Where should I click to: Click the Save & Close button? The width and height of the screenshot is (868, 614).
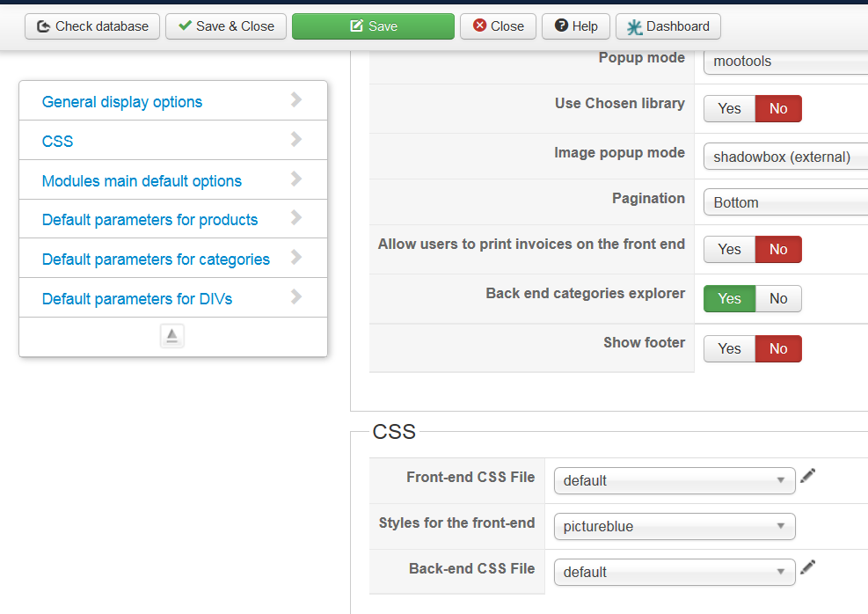tap(226, 26)
